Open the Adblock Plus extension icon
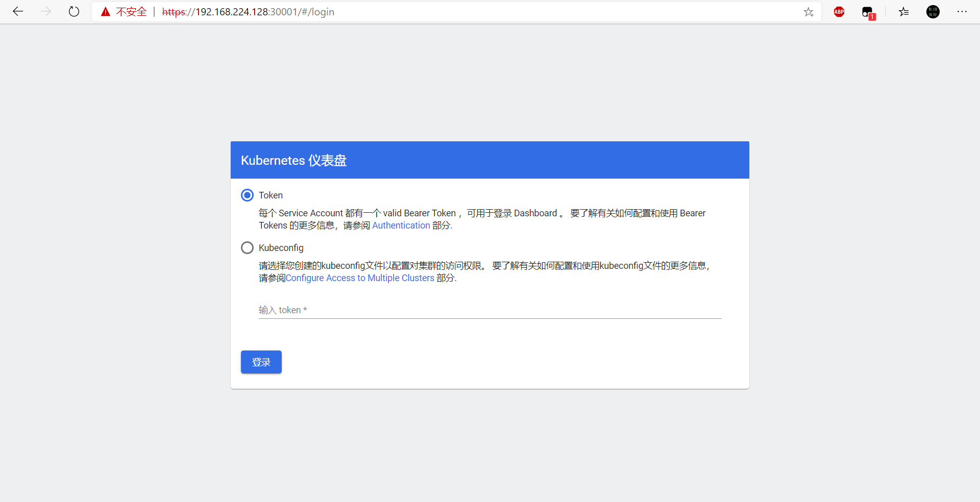980x502 pixels. point(839,12)
